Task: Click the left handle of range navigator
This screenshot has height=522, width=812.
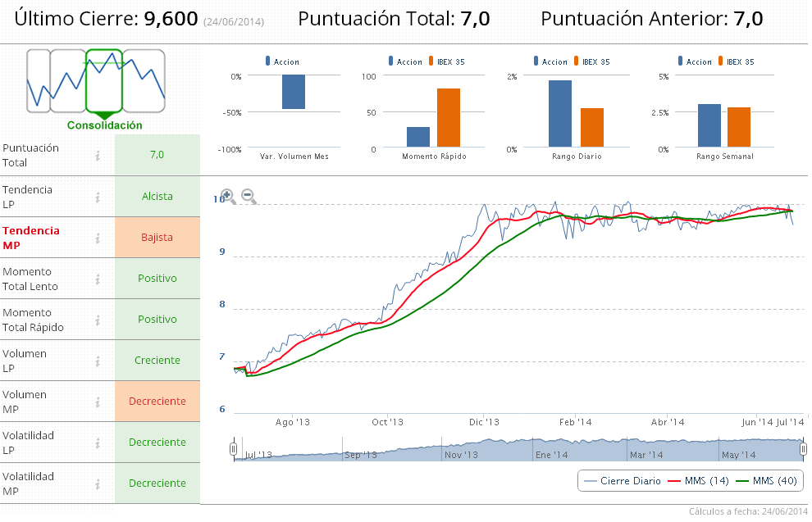Action: tap(234, 448)
